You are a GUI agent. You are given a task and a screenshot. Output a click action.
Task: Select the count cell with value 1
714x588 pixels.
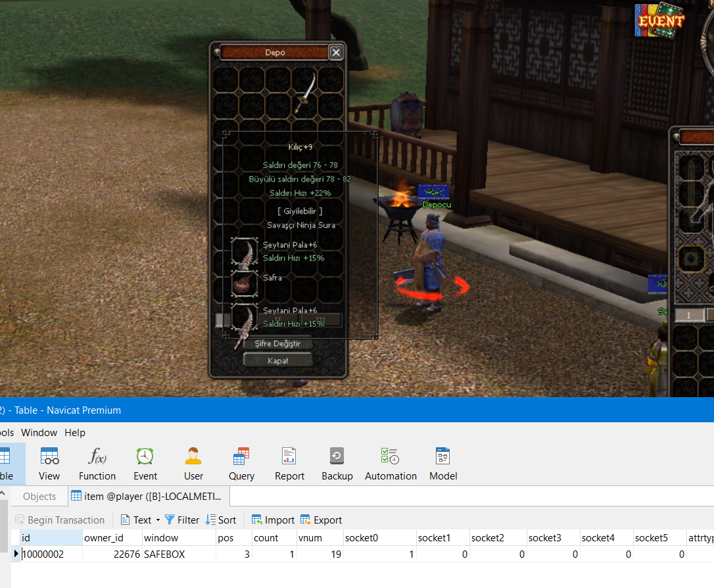click(x=274, y=554)
